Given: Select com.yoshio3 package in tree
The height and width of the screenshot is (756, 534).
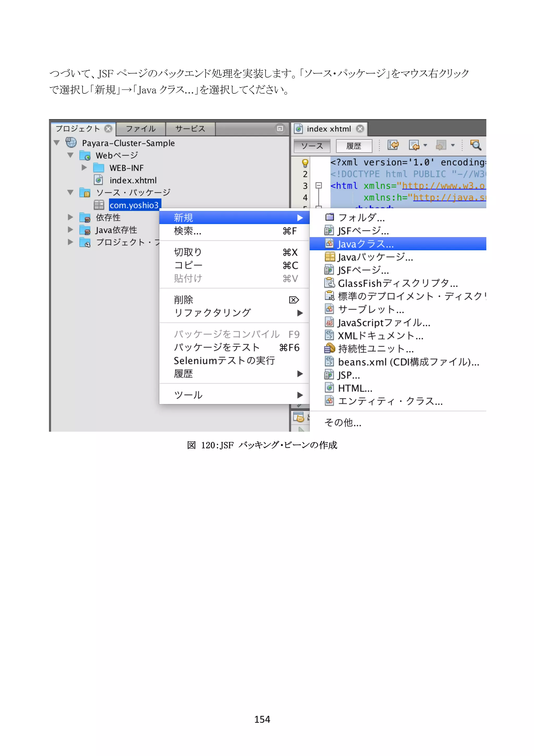Looking at the screenshot, I should pyautogui.click(x=135, y=205).
